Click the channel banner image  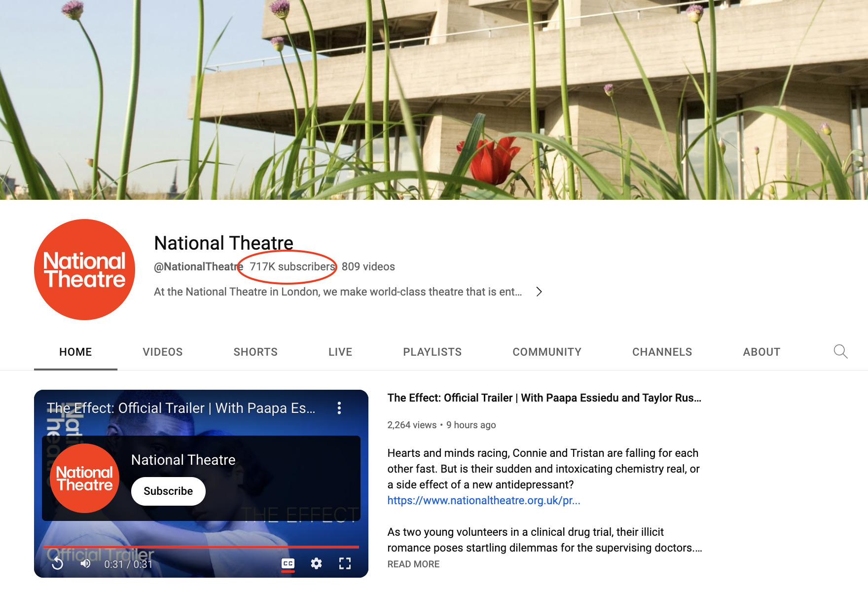[x=434, y=100]
